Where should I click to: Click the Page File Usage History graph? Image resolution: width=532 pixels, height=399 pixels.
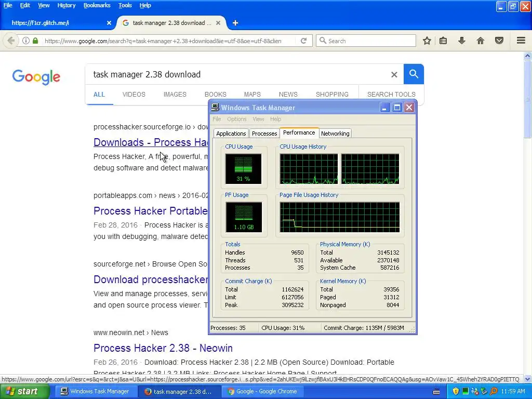[x=339, y=217]
